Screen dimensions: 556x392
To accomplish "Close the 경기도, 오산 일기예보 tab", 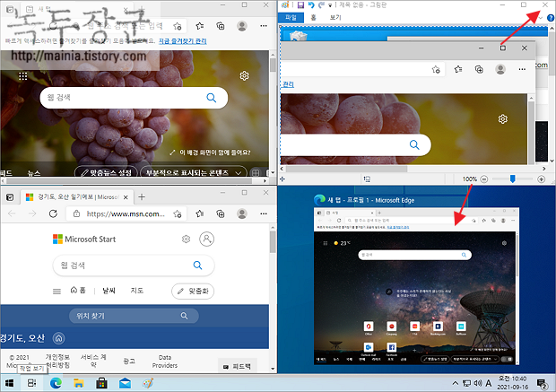I will [x=126, y=197].
